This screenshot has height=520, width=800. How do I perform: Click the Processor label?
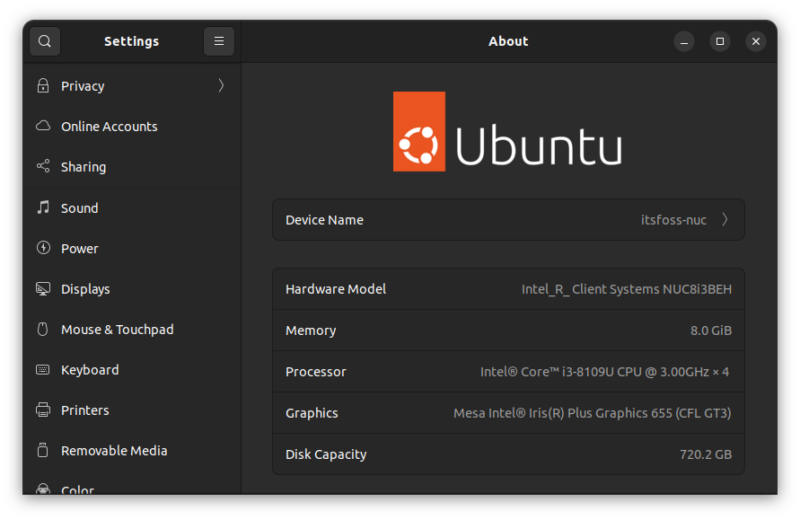pyautogui.click(x=315, y=372)
